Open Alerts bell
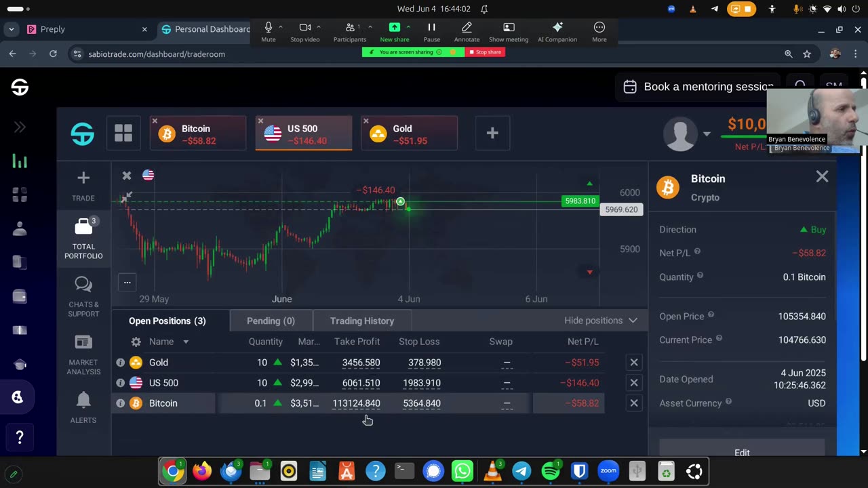868x488 pixels. pos(83,407)
